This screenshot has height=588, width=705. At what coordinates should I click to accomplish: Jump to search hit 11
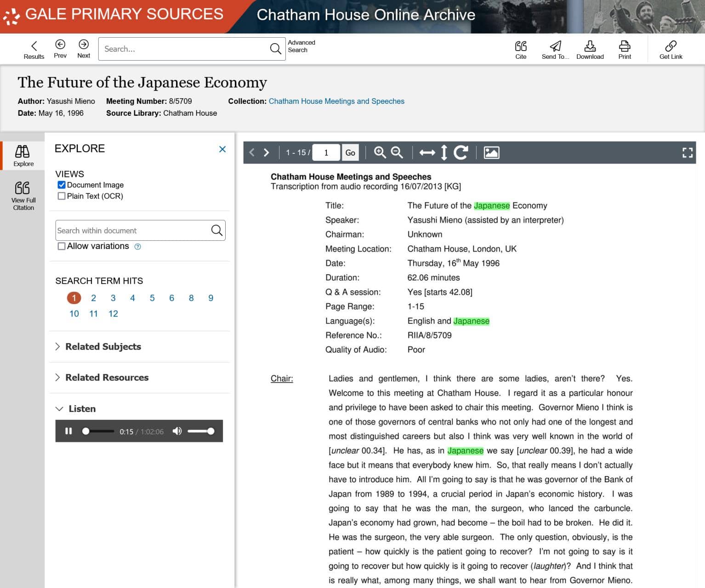(93, 313)
